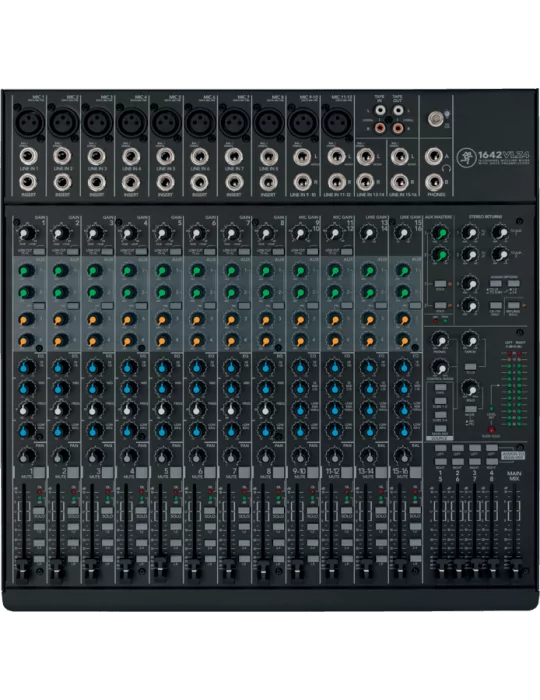Click channel 1 red OL LED

coord(39,491)
